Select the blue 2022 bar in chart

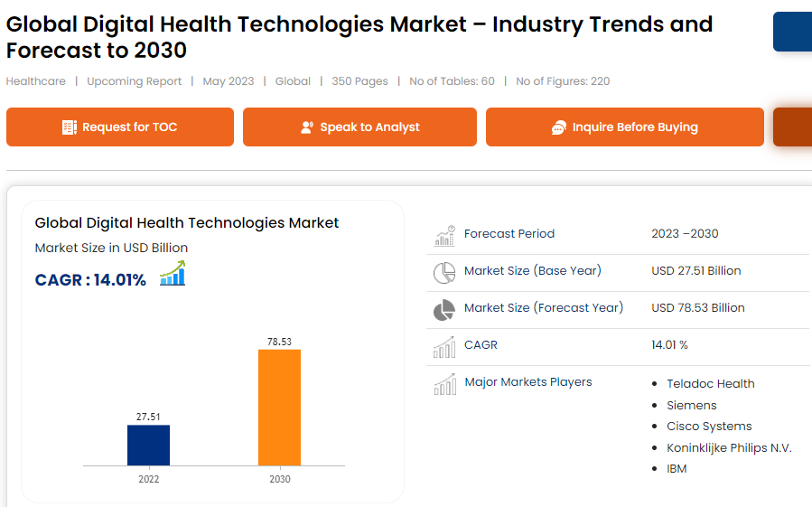(x=148, y=445)
